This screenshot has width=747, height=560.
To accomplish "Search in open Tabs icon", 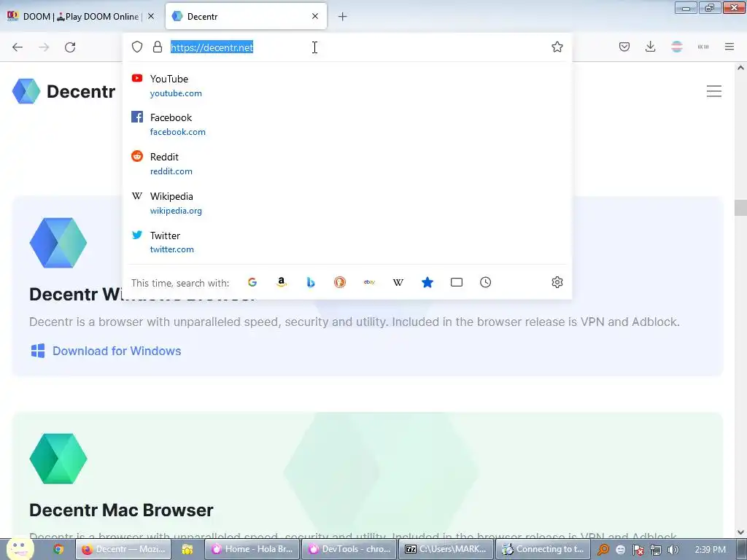I will tap(457, 282).
